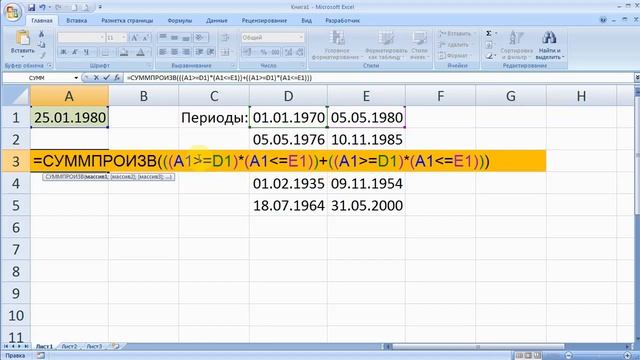Insert AutoSum with the sigma icon
Viewport: 640px width, 360px height.
click(x=489, y=33)
